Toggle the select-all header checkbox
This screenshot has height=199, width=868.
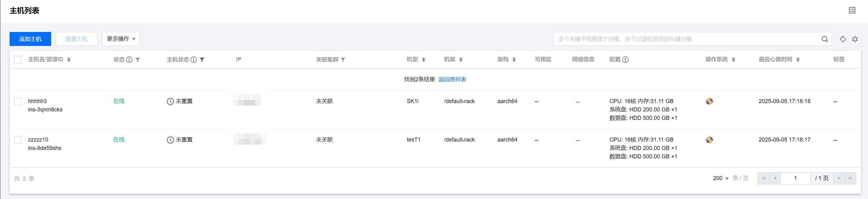(18, 60)
